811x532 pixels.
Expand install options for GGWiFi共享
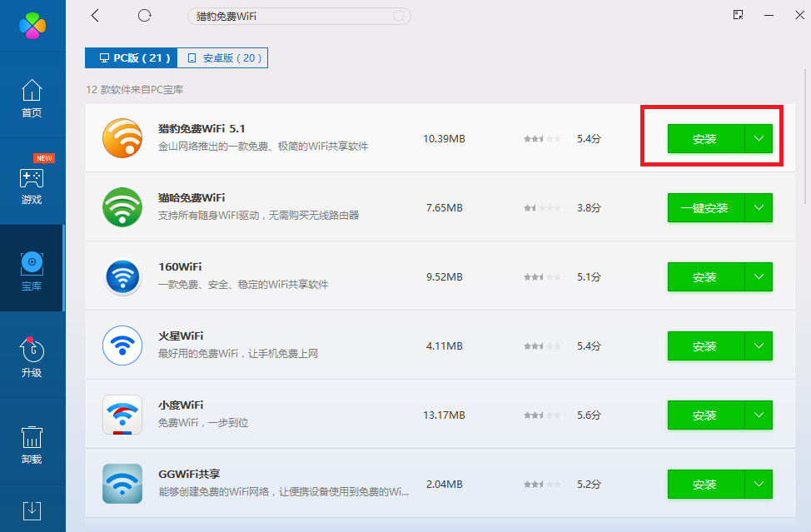click(759, 485)
